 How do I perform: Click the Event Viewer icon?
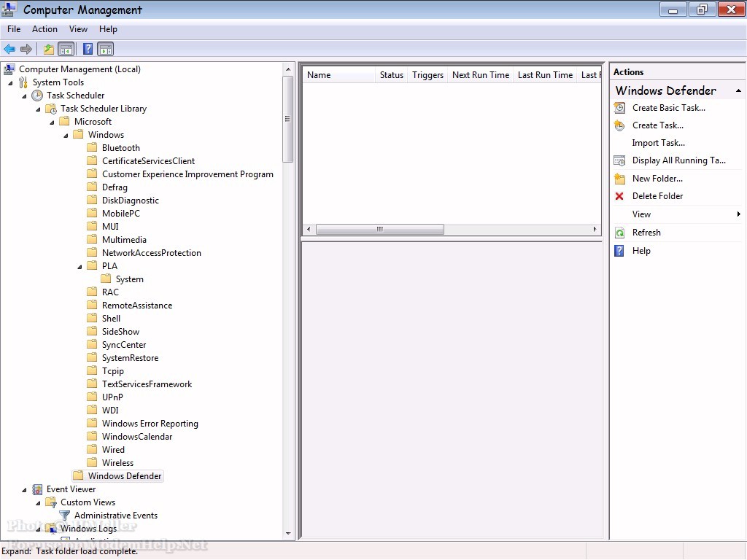37,489
